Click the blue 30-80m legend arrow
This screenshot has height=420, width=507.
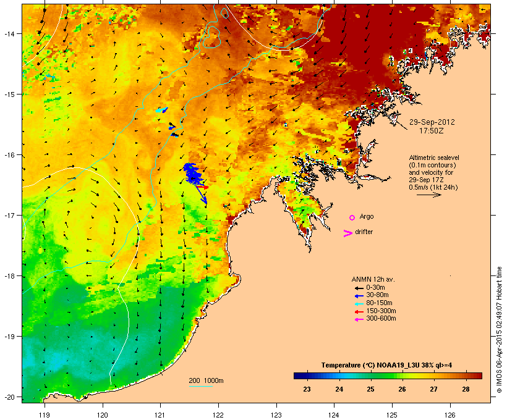coord(359,296)
